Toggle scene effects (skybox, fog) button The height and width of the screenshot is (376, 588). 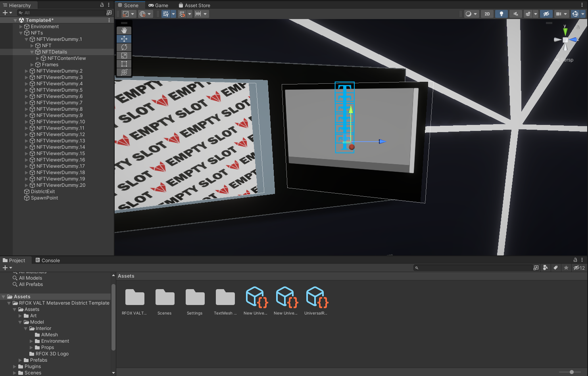point(528,14)
